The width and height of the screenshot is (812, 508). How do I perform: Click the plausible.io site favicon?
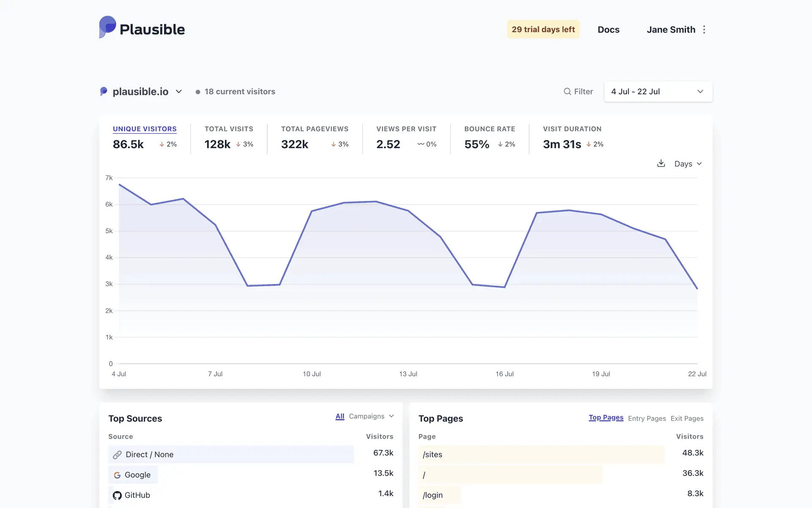[104, 91]
